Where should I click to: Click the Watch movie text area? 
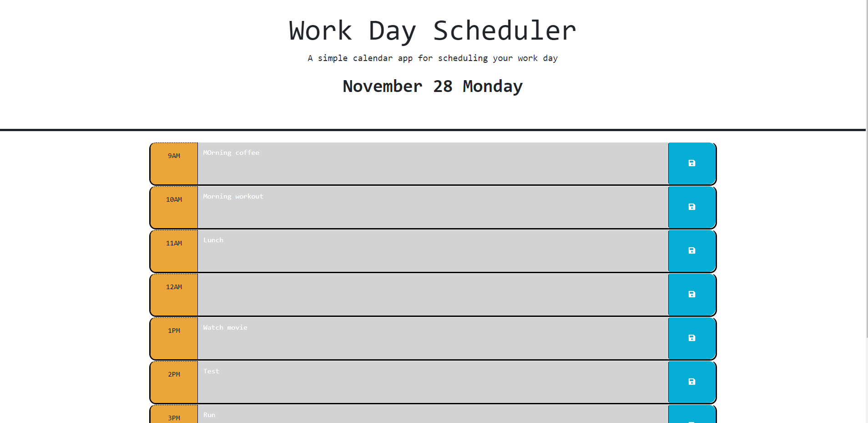432,338
